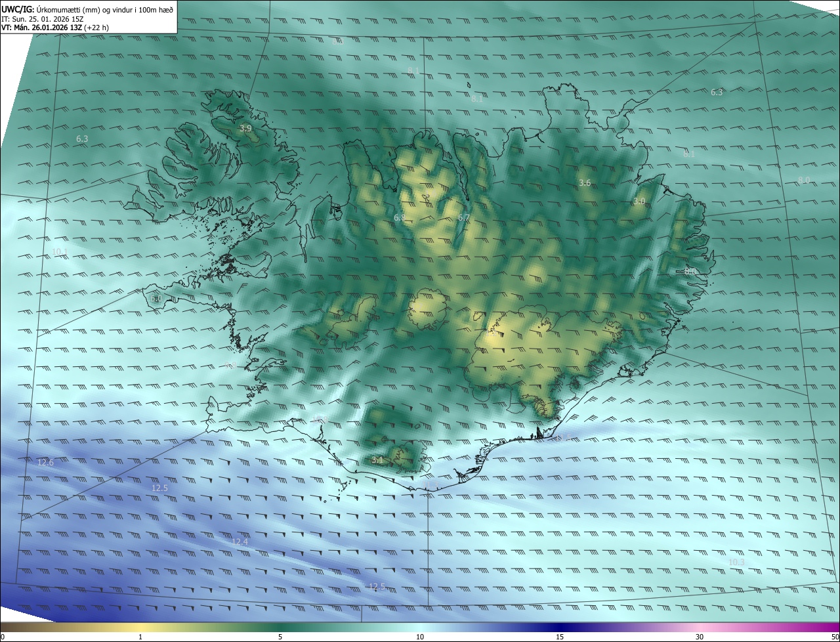Click the 3.1 value label
Viewport: 840px width, 642px height.
click(377, 460)
